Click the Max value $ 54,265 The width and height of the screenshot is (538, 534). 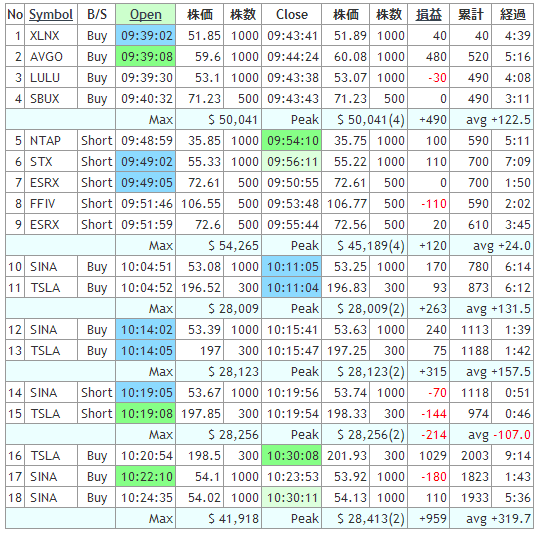pos(233,245)
